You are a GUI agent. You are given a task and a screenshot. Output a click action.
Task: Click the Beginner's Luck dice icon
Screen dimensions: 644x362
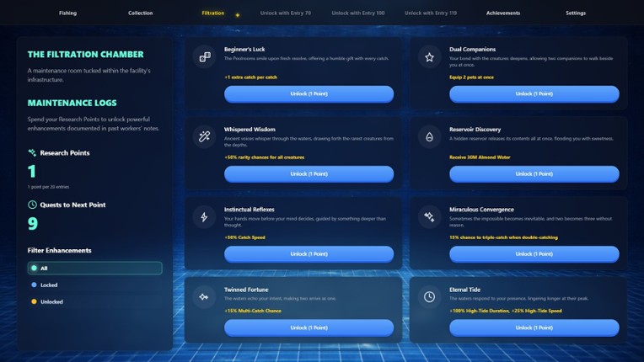coord(205,57)
